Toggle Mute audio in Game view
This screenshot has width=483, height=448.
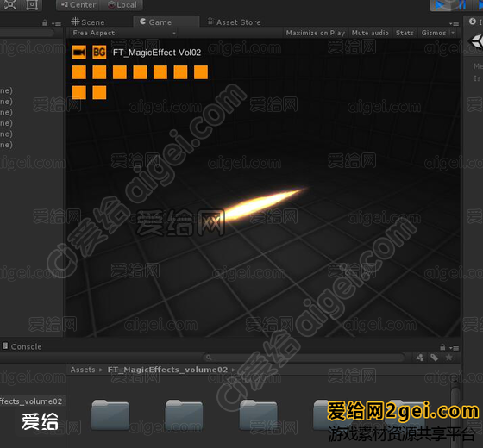tap(370, 33)
